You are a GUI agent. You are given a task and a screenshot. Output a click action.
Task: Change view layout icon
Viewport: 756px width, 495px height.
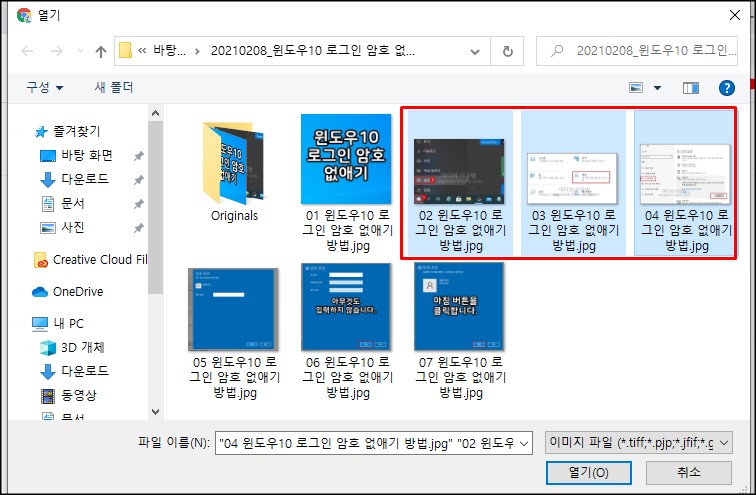(636, 88)
